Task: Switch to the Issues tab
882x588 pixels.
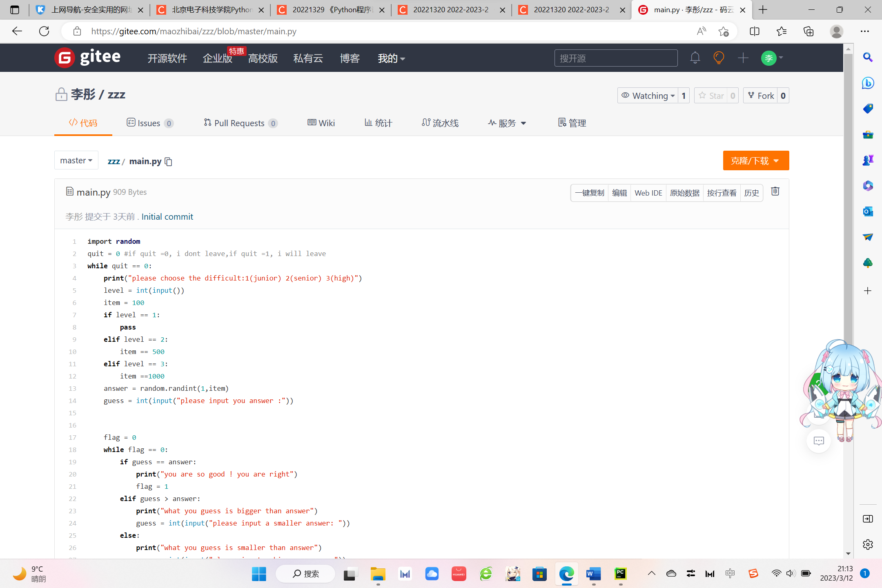Action: pos(149,123)
